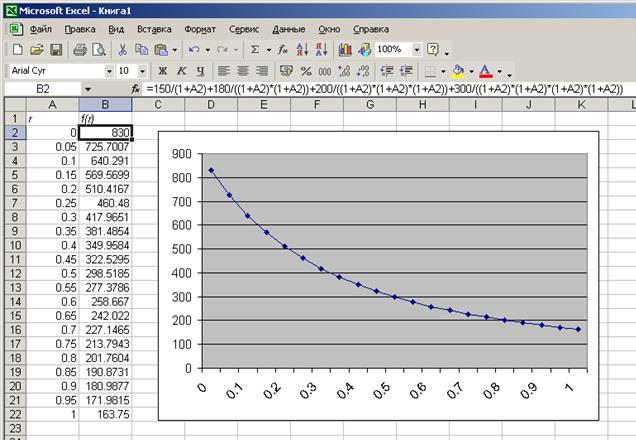Click the AutoSum sigma icon
The image size is (636, 440).
point(255,49)
